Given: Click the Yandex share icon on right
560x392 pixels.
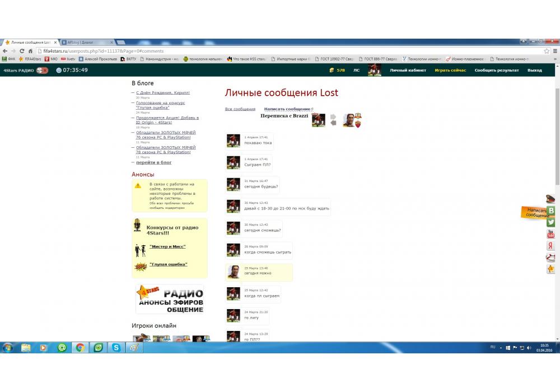Looking at the screenshot, I should (551, 246).
